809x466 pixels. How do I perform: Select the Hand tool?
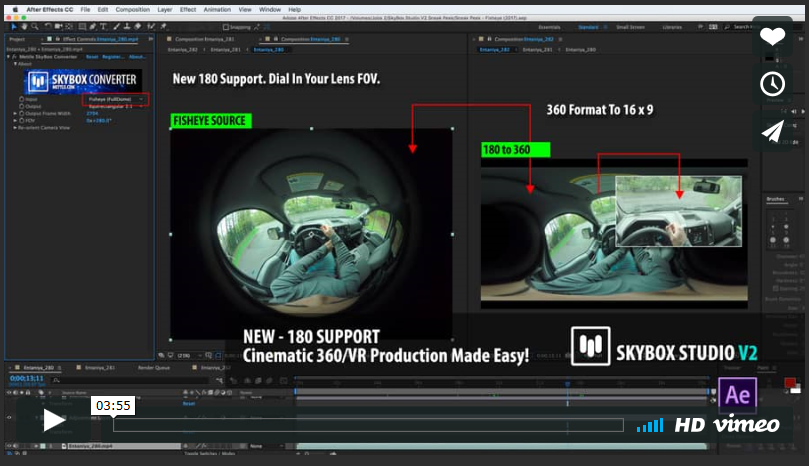click(x=24, y=26)
